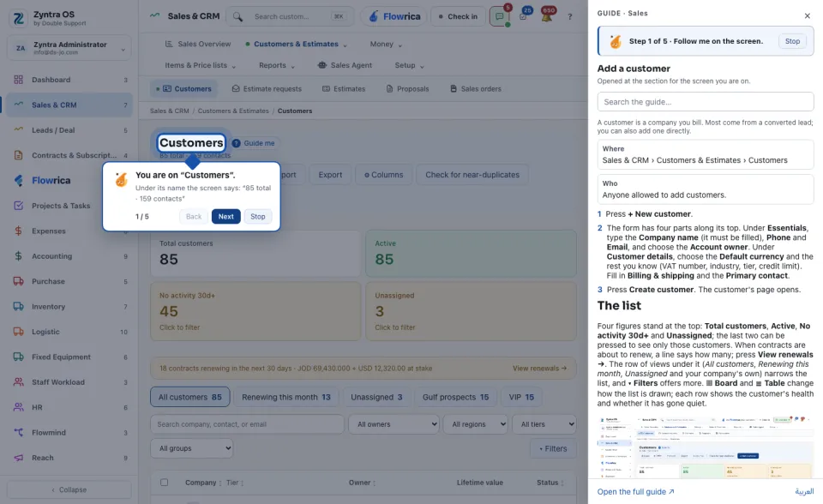Open the chat messages icon with 5 badge

(500, 16)
